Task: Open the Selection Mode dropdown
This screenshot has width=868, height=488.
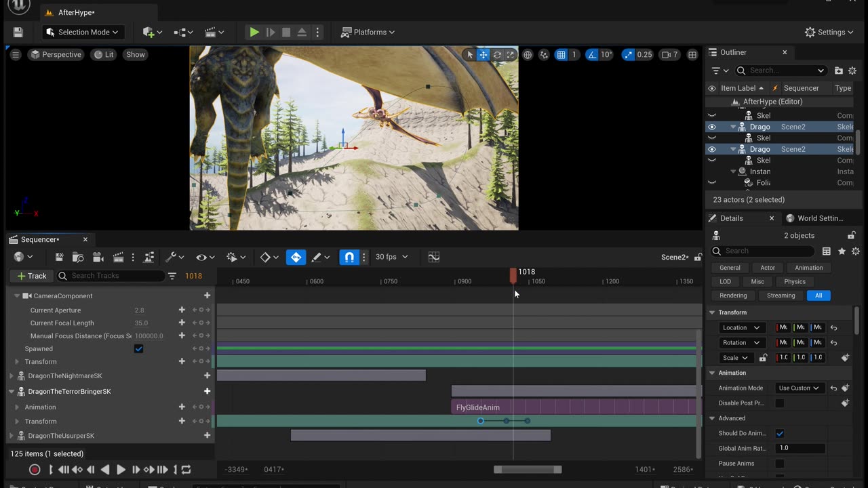Action: pyautogui.click(x=82, y=32)
